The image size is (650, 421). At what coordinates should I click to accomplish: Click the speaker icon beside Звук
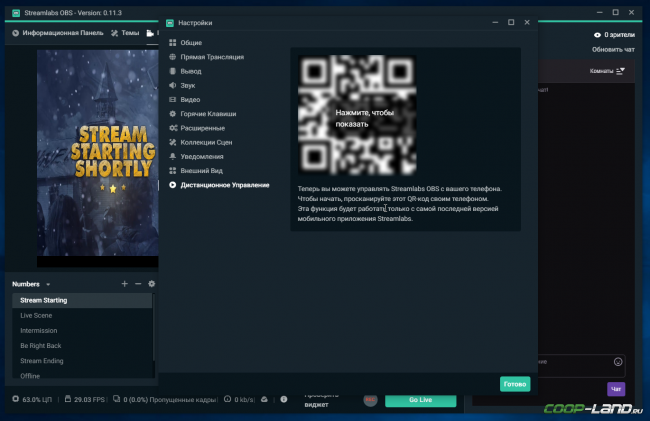172,85
